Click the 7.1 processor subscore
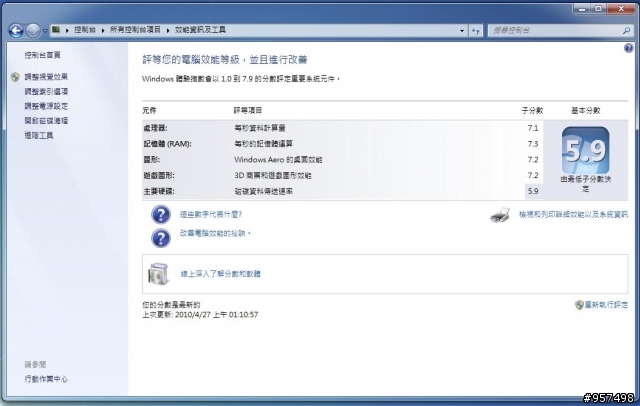Viewport: 640px width, 406px height. click(x=533, y=128)
